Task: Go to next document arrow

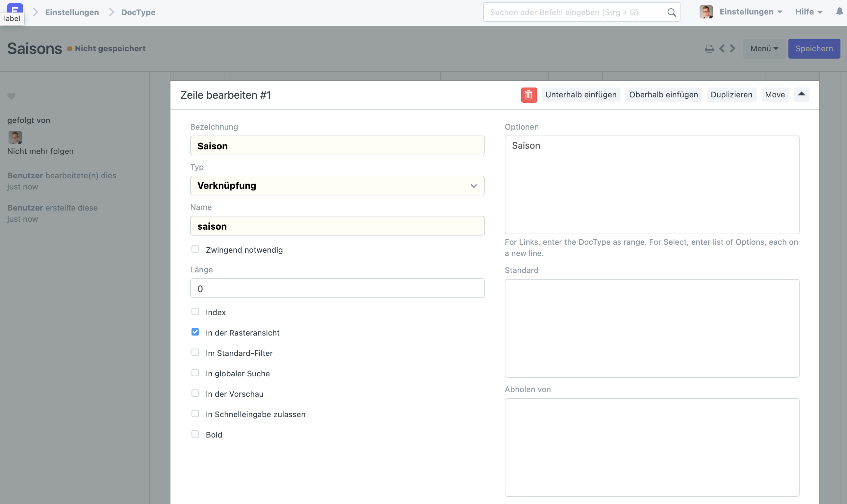Action: pyautogui.click(x=732, y=49)
